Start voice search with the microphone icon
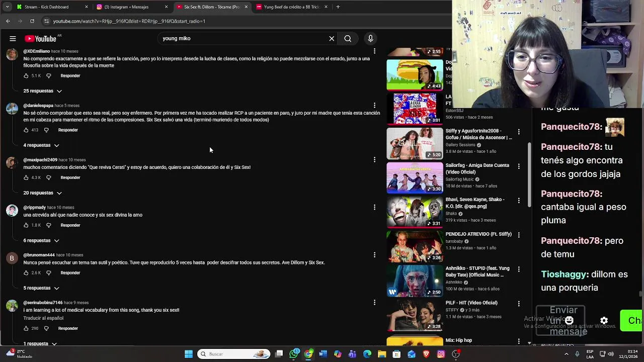The height and width of the screenshot is (362, 644). pos(370,39)
